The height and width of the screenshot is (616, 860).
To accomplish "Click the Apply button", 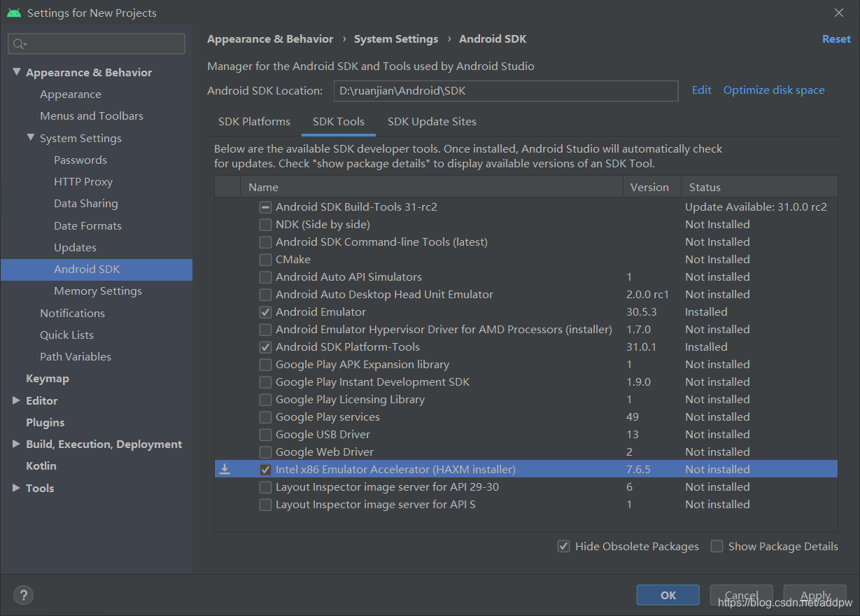I will [815, 595].
